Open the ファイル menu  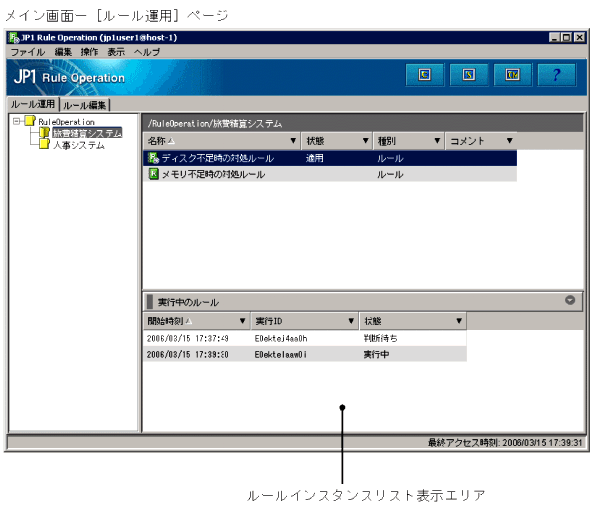pos(28,52)
